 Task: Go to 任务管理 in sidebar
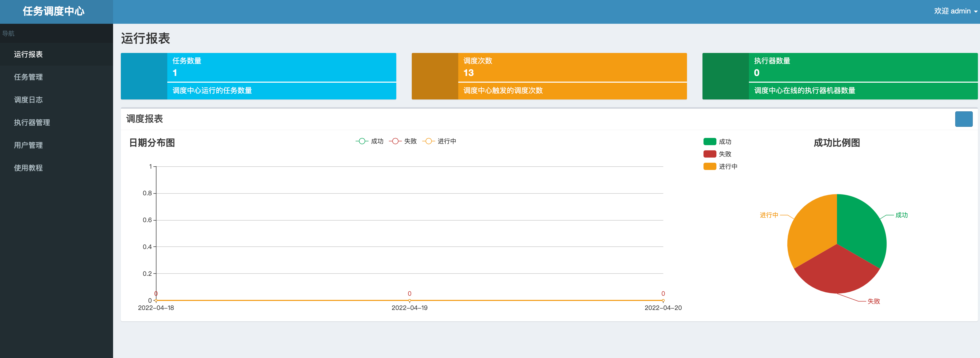tap(56, 77)
